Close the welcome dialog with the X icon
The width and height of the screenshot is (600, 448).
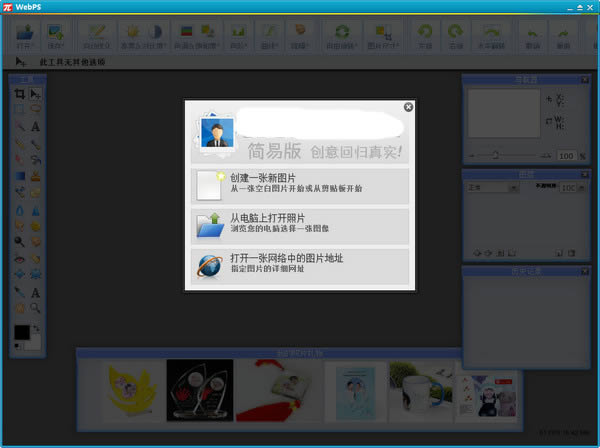408,107
